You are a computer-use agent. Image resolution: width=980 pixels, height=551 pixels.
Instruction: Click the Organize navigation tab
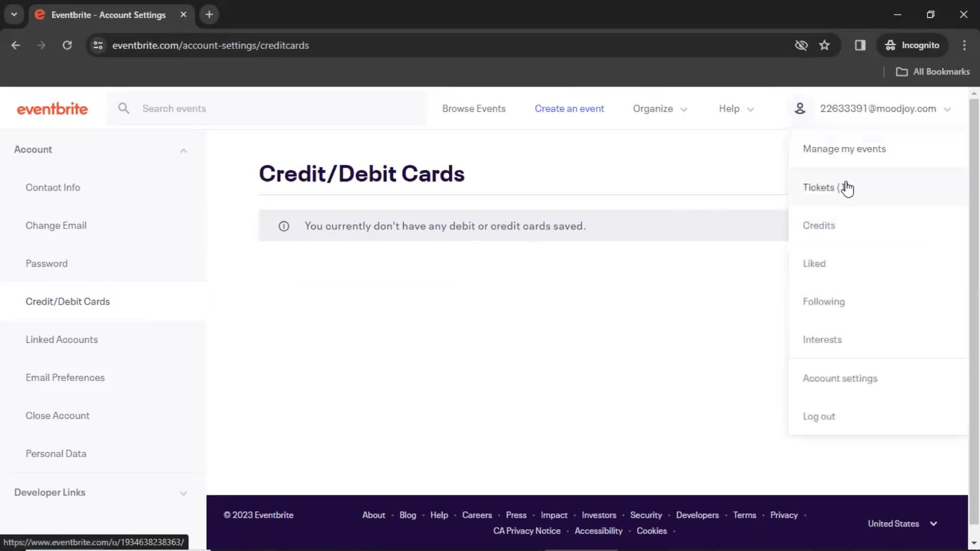(659, 108)
